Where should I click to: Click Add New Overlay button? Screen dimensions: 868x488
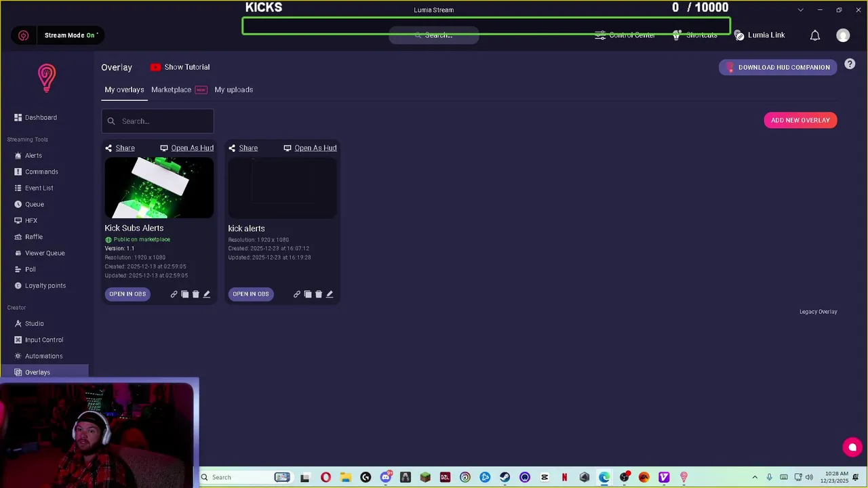coord(800,120)
